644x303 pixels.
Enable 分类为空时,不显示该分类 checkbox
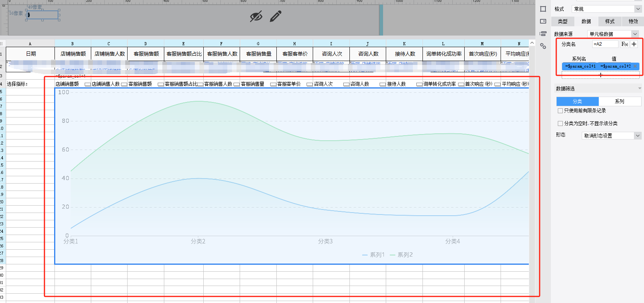tap(560, 124)
